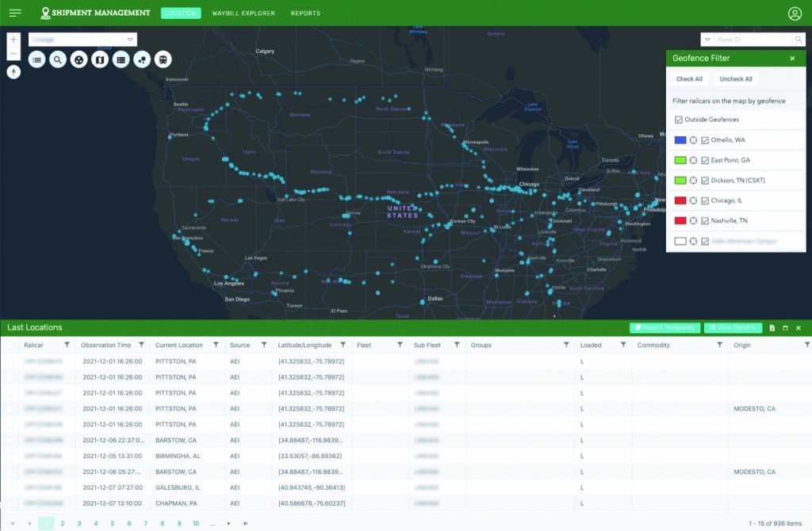Toggle the Chicago, IL geofence checkbox

705,201
